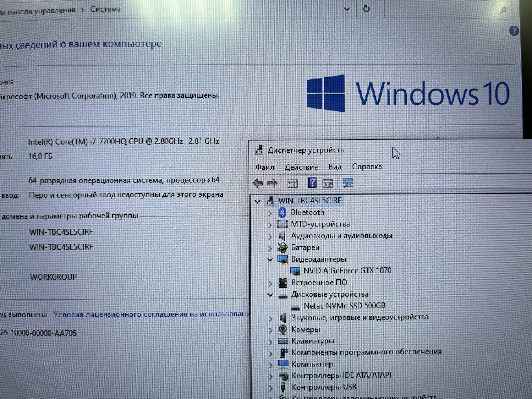Viewport: 532px width, 399px height.
Task: Open the Вид menu
Action: click(x=335, y=167)
